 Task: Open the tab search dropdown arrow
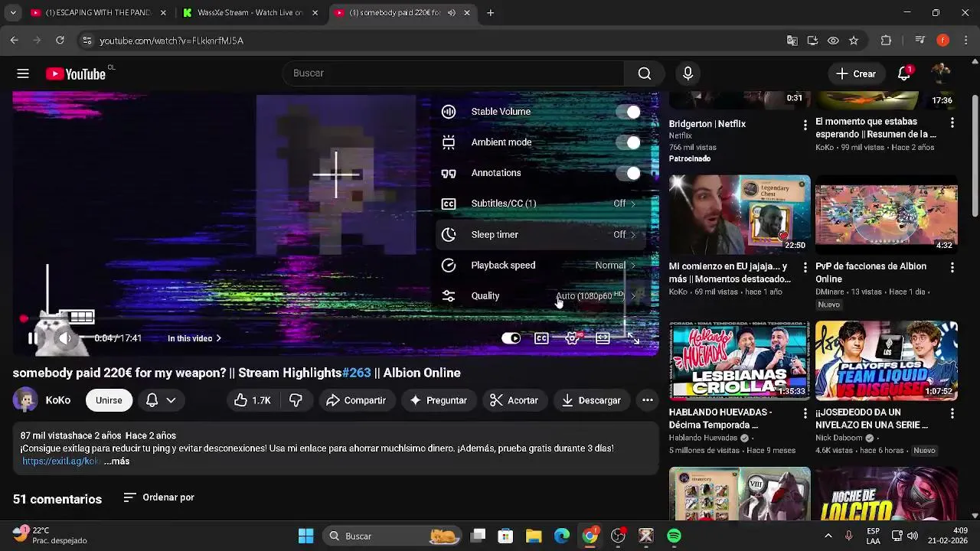[x=13, y=13]
